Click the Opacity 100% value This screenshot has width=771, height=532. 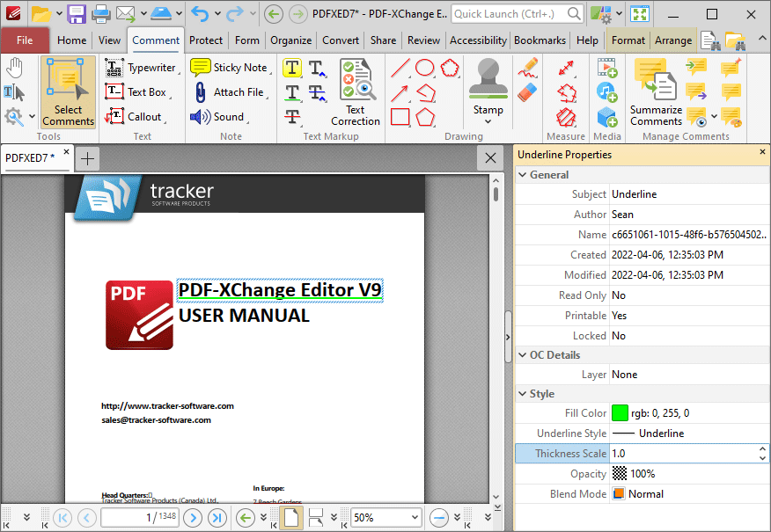tap(689, 474)
